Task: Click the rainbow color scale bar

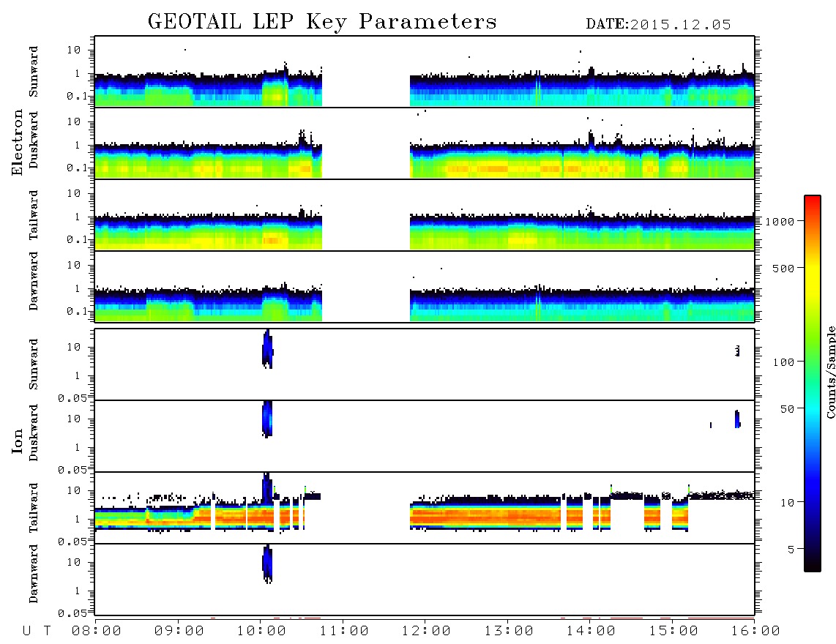Action: pos(812,383)
